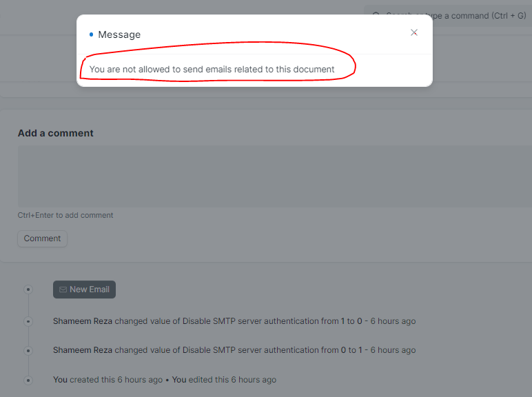Open Shameem Reza in the 1 to 0 entry

[x=83, y=321]
